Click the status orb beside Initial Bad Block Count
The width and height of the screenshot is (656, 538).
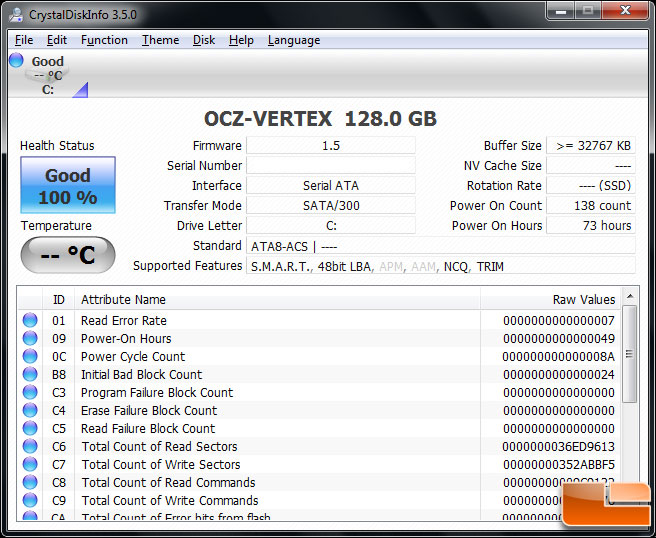(30, 375)
